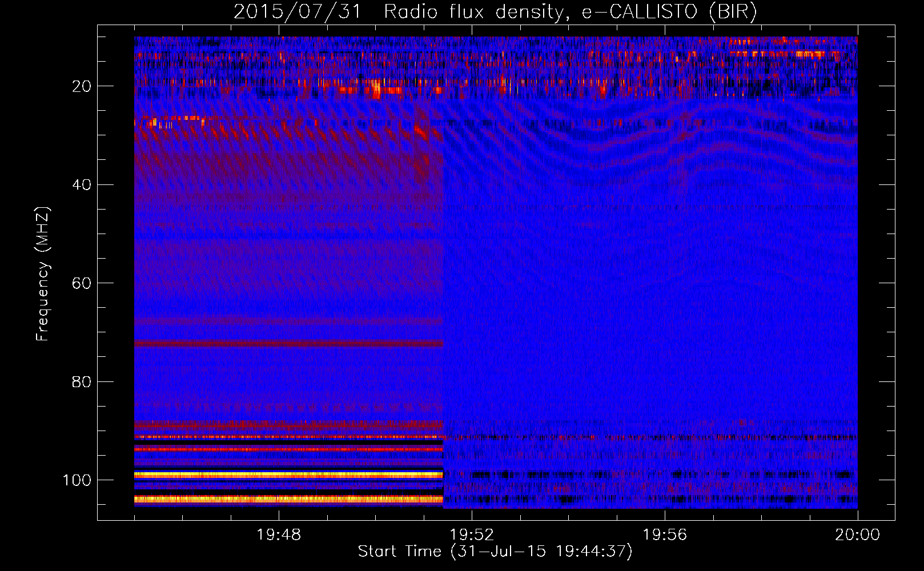The image size is (924, 571).
Task: Click the 40 MHz frequency tick label
Action: point(81,185)
